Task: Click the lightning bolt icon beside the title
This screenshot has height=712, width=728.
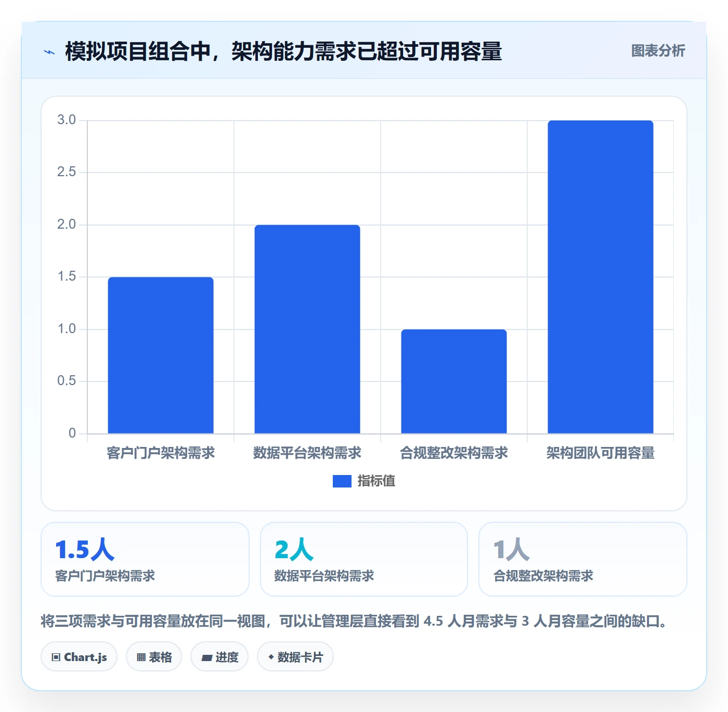Action: pyautogui.click(x=49, y=52)
